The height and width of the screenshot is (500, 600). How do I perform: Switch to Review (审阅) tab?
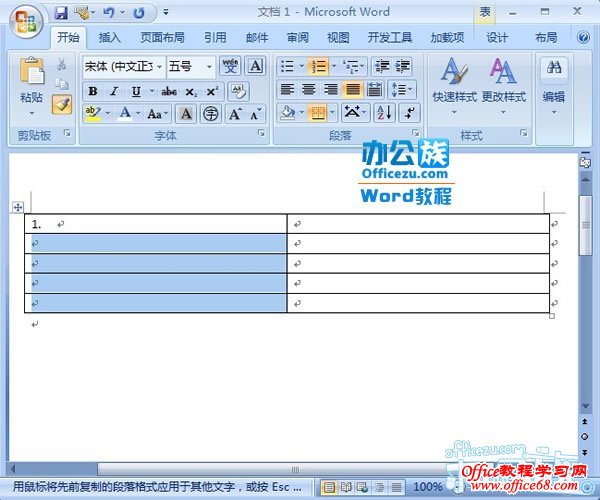tap(298, 37)
